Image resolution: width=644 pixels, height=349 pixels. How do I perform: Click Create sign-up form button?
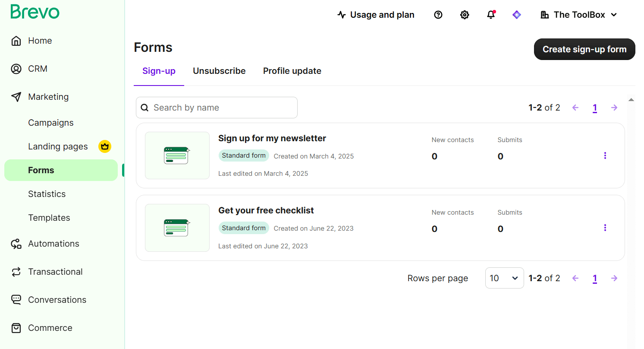tap(584, 49)
